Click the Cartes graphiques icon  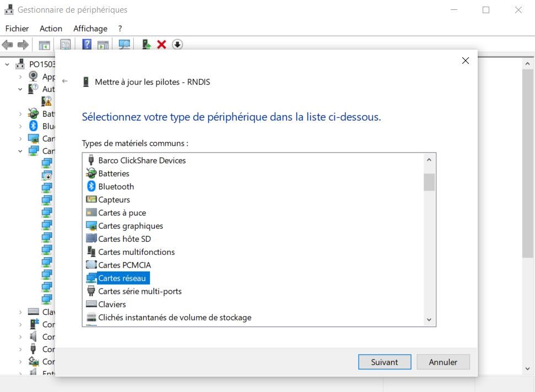coord(91,226)
